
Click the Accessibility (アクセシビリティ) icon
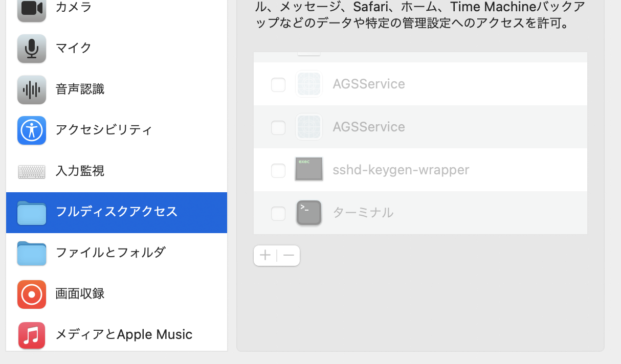coord(32,130)
